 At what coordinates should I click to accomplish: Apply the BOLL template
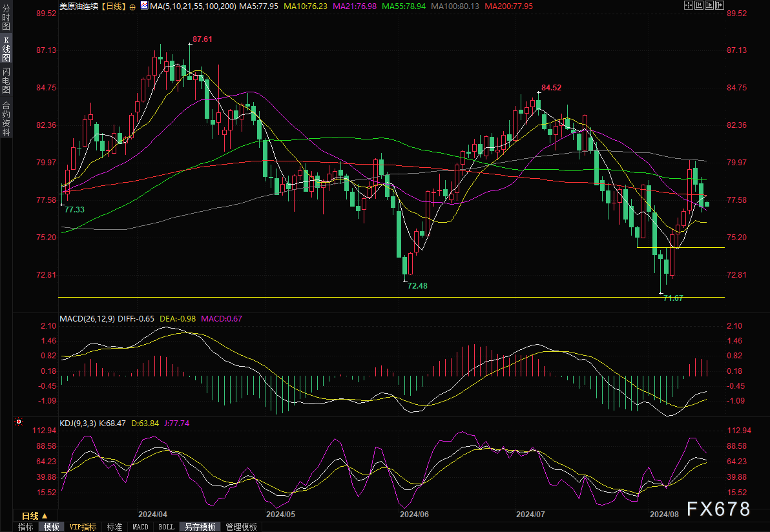click(166, 527)
